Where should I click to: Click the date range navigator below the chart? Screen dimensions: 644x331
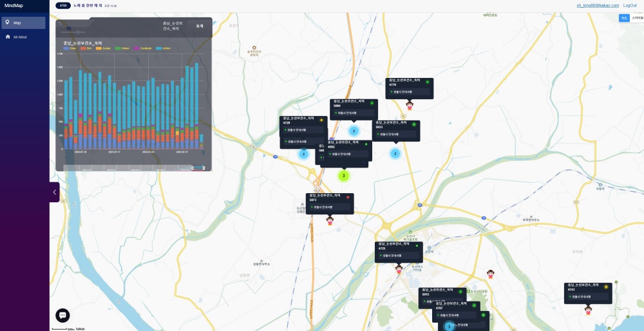click(134, 168)
